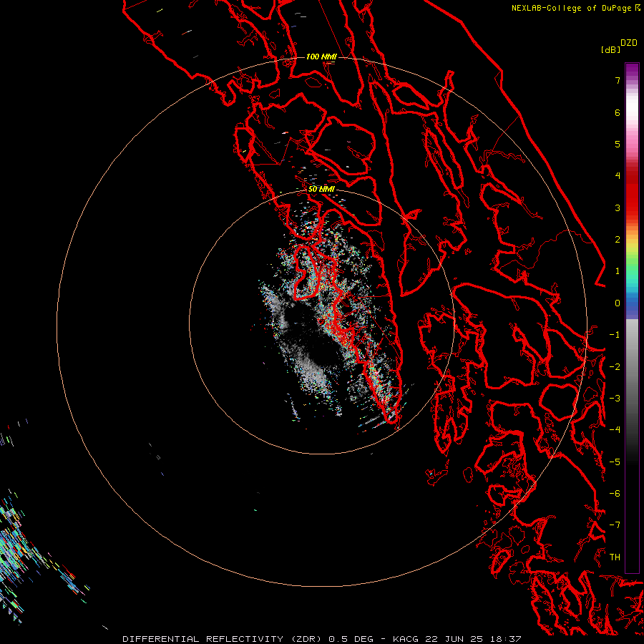Click the 2 value on the color scale
This screenshot has height=644, width=644.
click(x=618, y=240)
